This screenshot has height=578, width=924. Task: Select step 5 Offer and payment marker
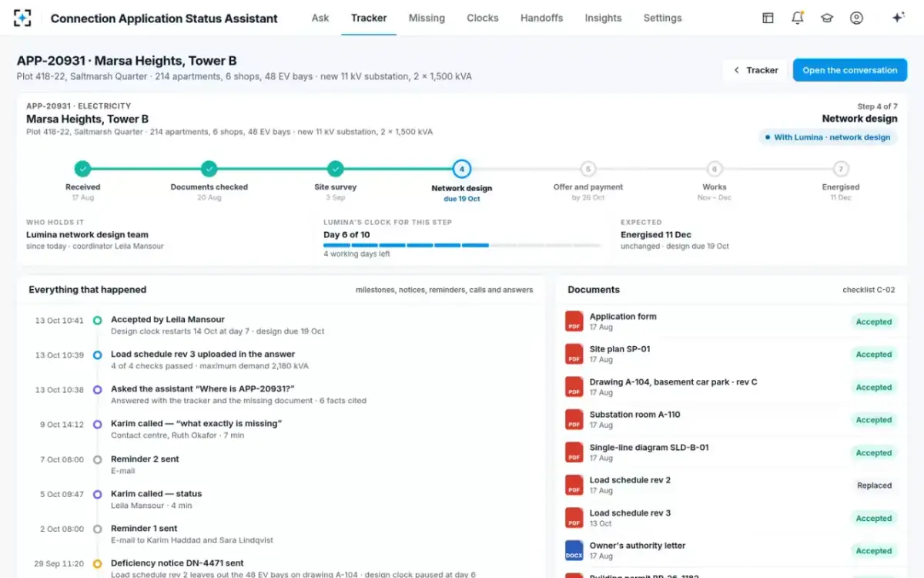click(x=588, y=169)
